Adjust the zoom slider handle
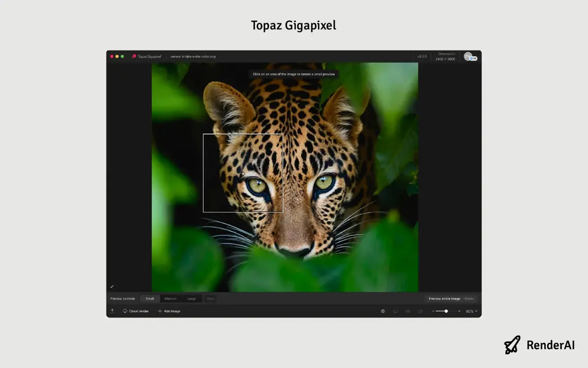This screenshot has width=588, height=368. pyautogui.click(x=446, y=311)
